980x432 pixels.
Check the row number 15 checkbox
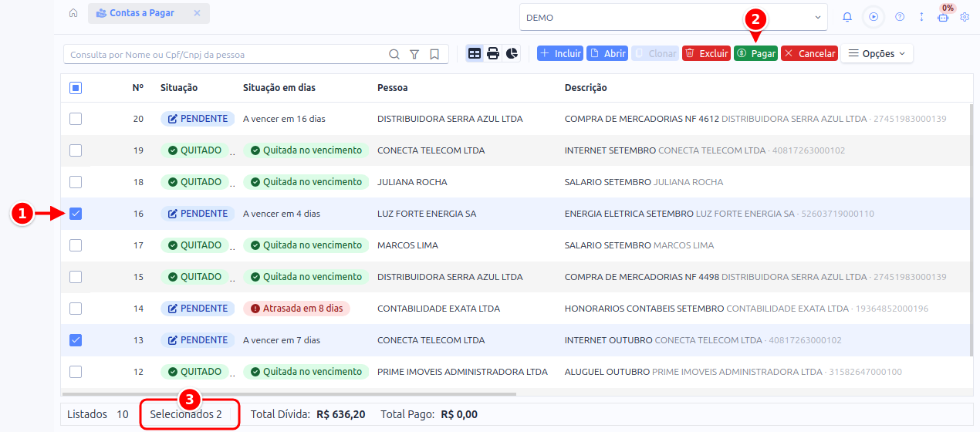pos(76,277)
